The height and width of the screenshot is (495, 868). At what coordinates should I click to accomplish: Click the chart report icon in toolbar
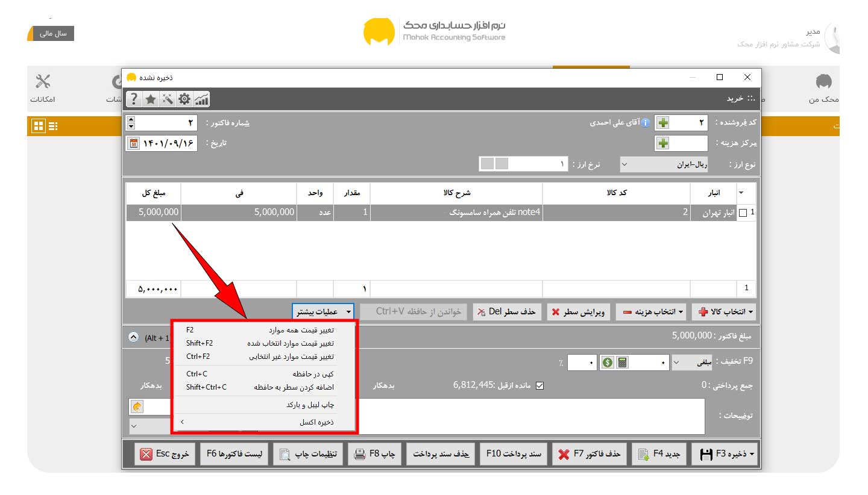pos(201,99)
